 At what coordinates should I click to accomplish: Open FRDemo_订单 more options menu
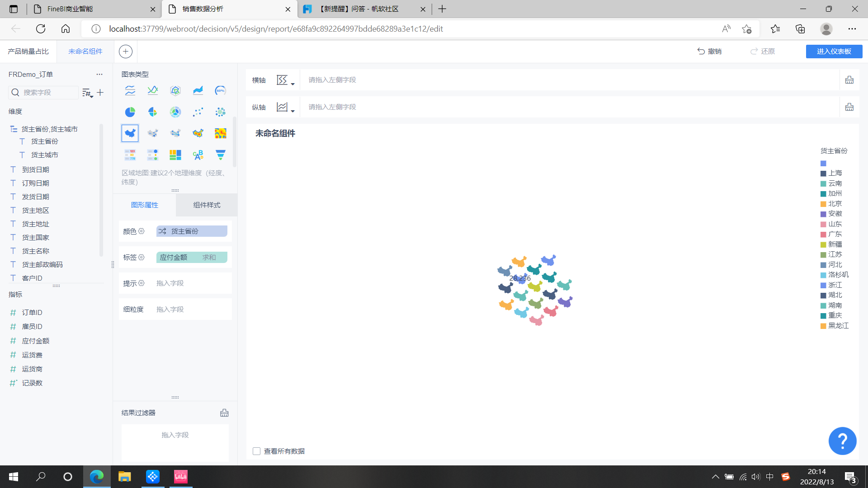click(99, 74)
